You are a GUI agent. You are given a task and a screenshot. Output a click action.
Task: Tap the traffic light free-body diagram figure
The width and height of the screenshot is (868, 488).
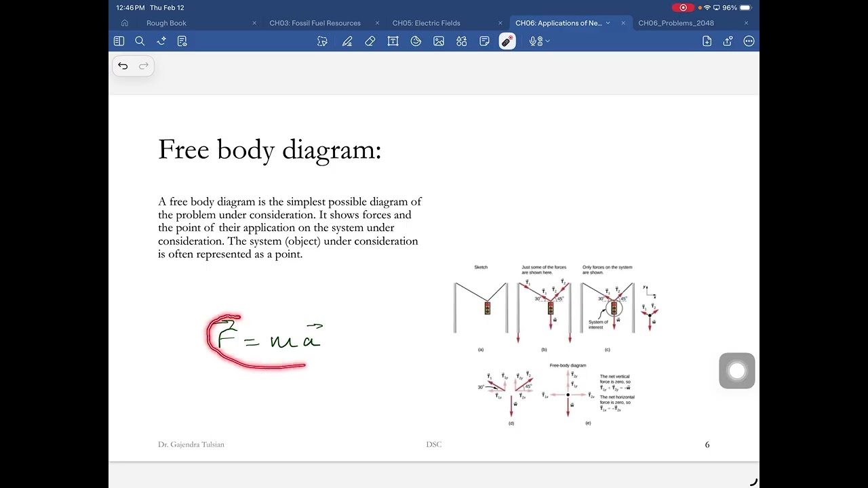click(556, 345)
